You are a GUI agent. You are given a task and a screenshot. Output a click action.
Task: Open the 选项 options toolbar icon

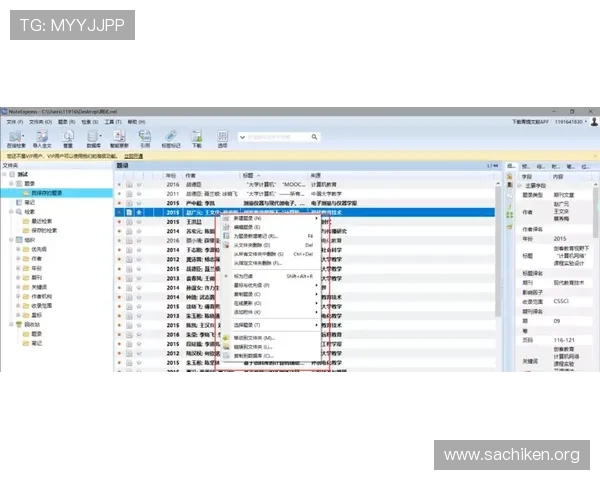[x=222, y=137]
